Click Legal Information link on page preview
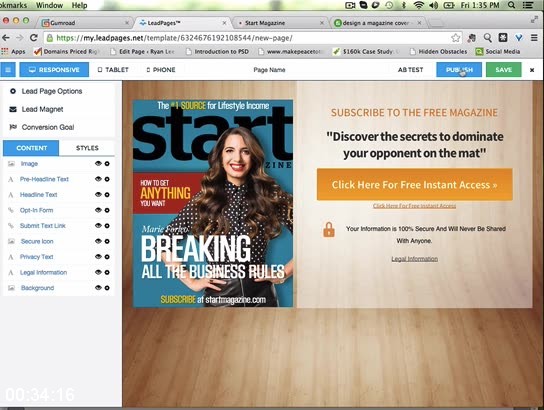The width and height of the screenshot is (544, 410). pos(415,259)
